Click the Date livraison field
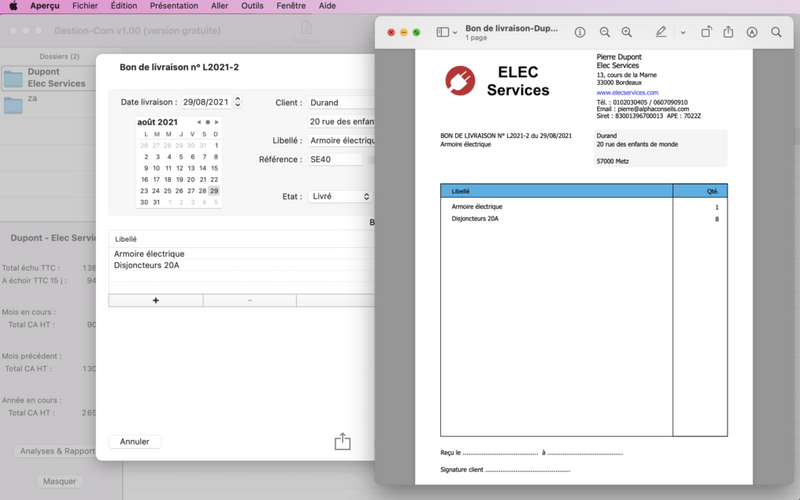Screen dimensions: 800x500 pos(205,102)
